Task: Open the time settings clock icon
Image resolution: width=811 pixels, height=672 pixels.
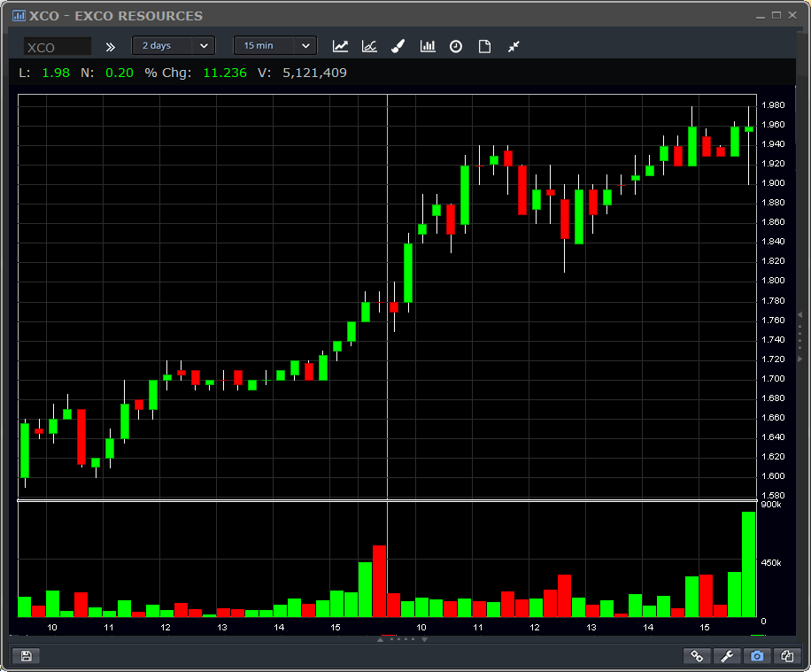Action: click(455, 45)
